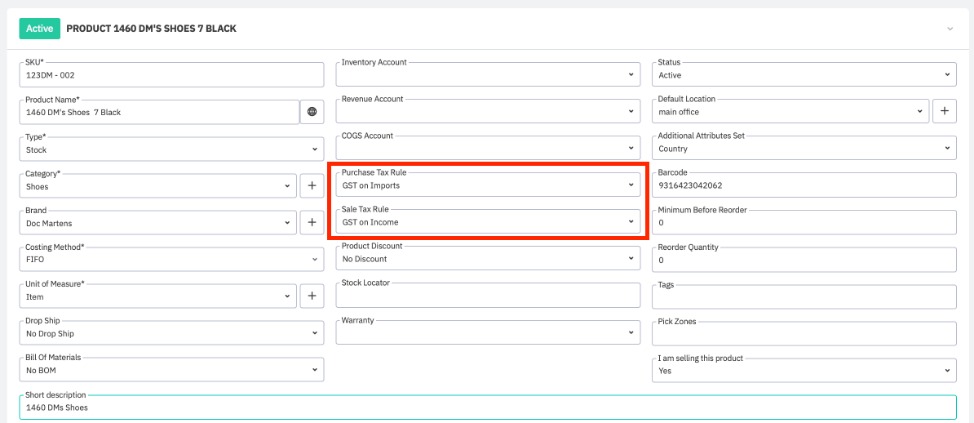Click the green Active status badge
This screenshot has width=974, height=423.
click(39, 29)
